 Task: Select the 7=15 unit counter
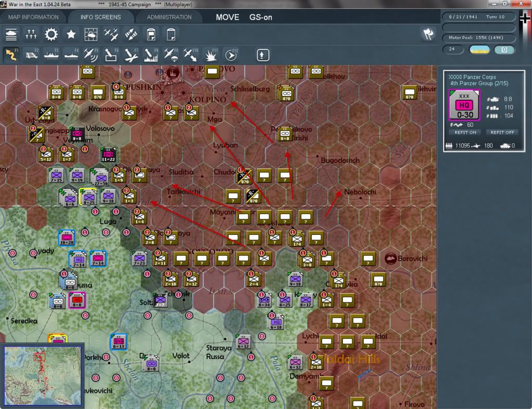coord(56,176)
